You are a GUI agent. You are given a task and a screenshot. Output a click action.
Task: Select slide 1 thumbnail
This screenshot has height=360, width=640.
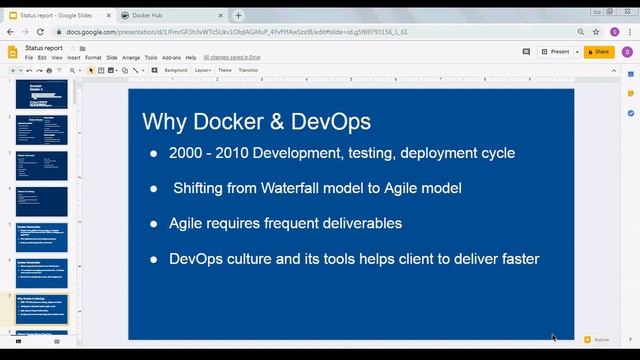(x=42, y=94)
